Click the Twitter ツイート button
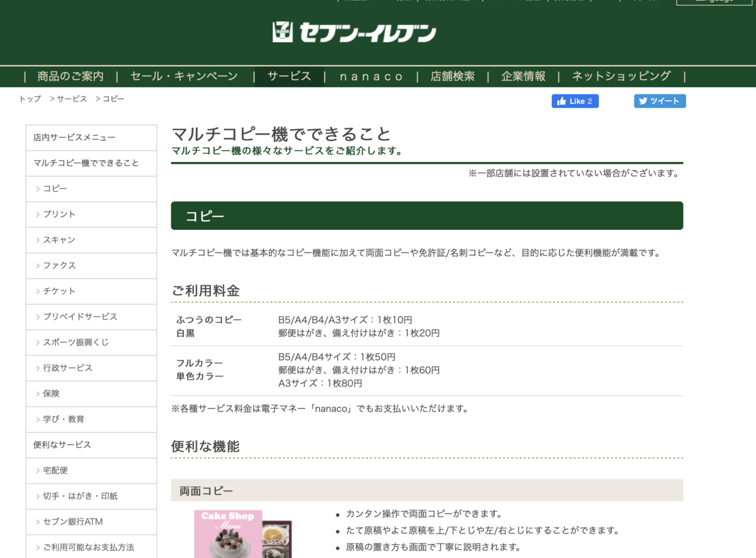The height and width of the screenshot is (558, 756). click(x=660, y=101)
